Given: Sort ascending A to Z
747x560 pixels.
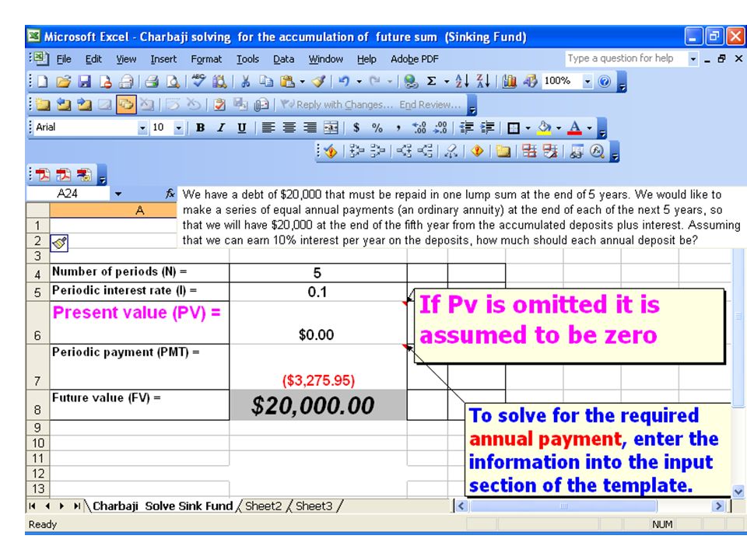Looking at the screenshot, I should click(x=461, y=82).
